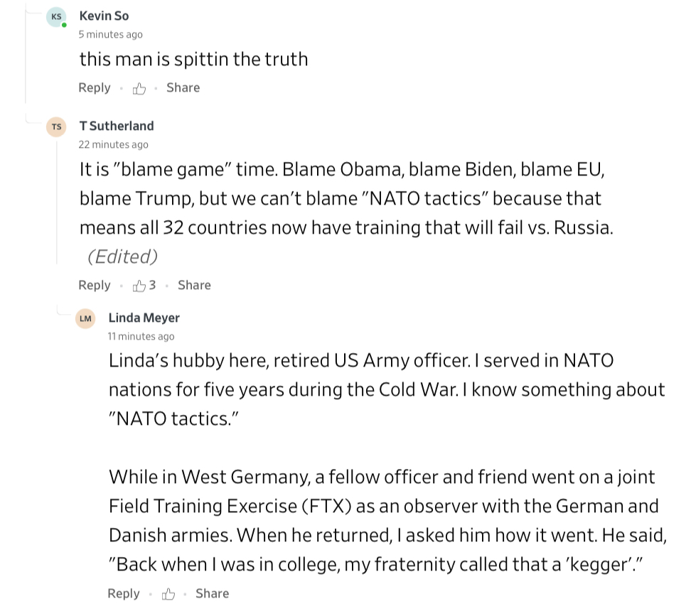Reply to Linda Meyer's comment

click(x=124, y=593)
